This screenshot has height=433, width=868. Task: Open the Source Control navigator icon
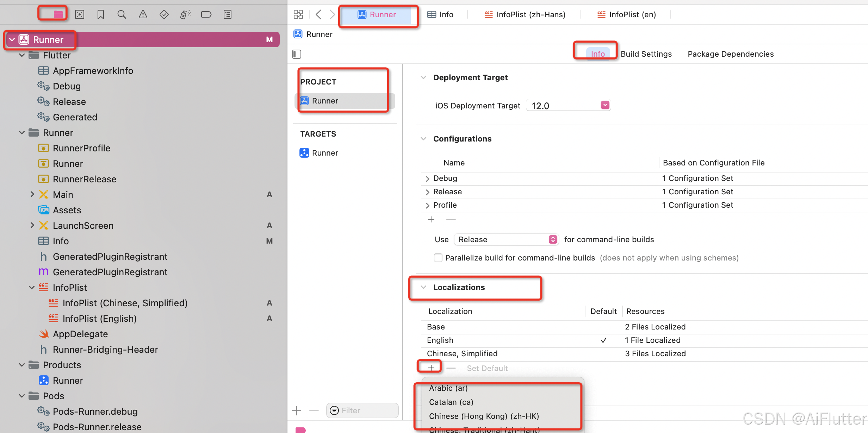pos(80,14)
